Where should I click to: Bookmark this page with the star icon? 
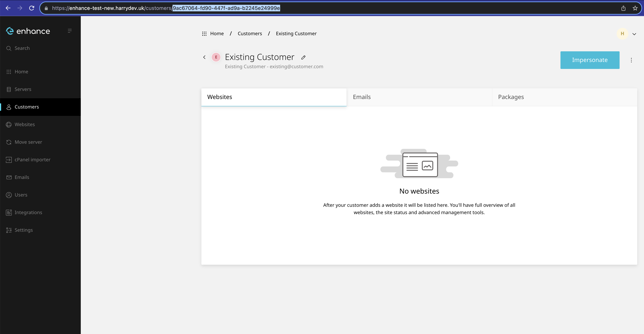click(635, 8)
